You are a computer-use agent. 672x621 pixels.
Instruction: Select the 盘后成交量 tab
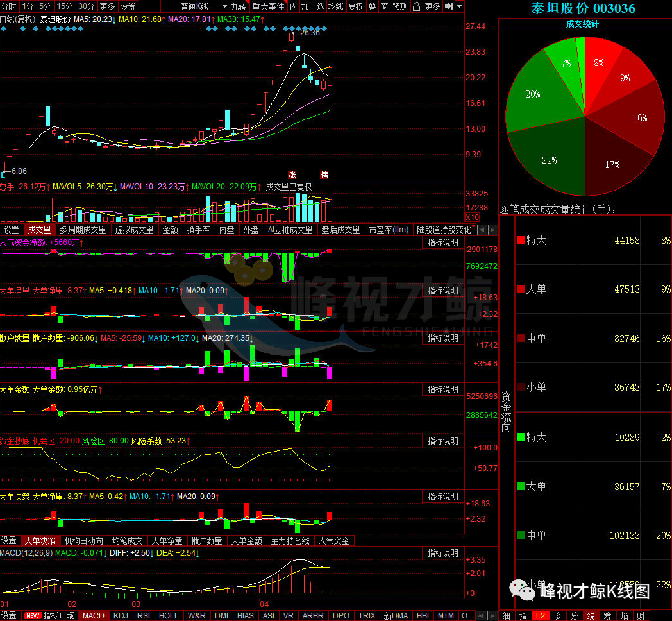click(340, 230)
